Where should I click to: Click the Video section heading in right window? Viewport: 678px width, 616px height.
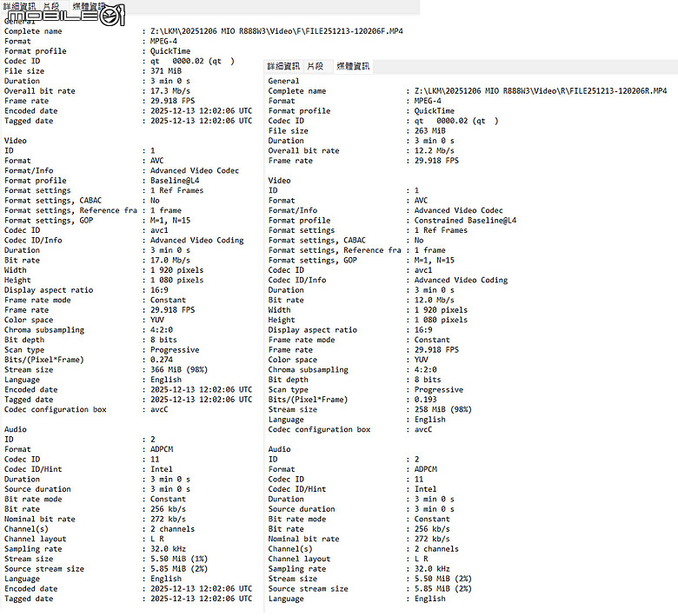[279, 180]
